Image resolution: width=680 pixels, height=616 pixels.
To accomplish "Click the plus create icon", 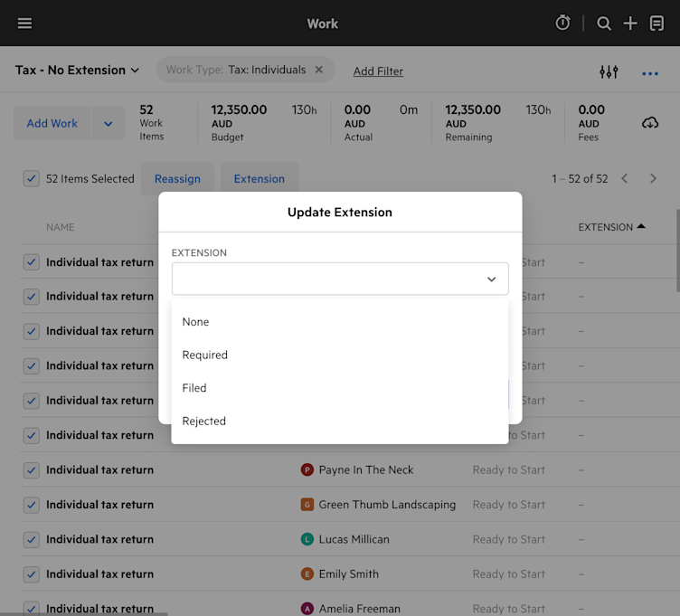I will [x=630, y=24].
